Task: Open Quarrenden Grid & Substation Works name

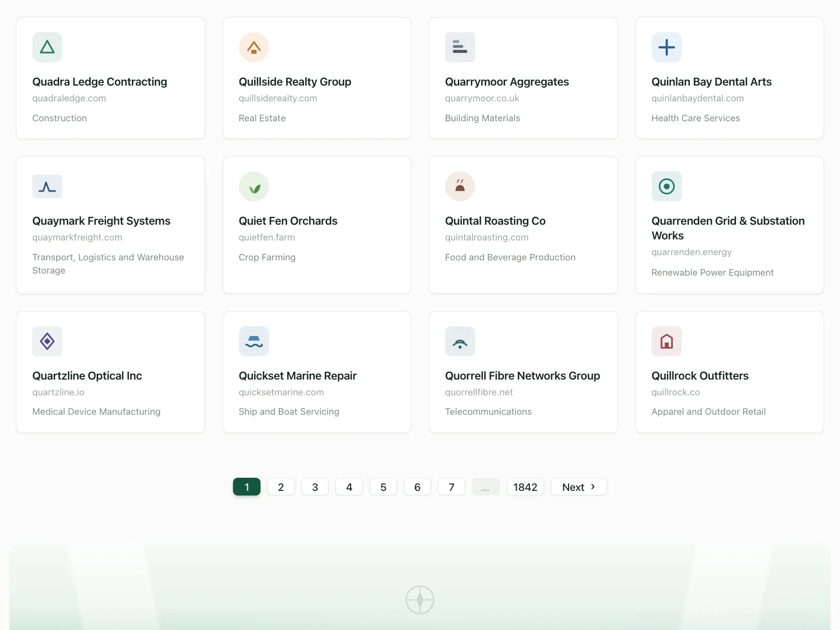Action: pyautogui.click(x=728, y=228)
